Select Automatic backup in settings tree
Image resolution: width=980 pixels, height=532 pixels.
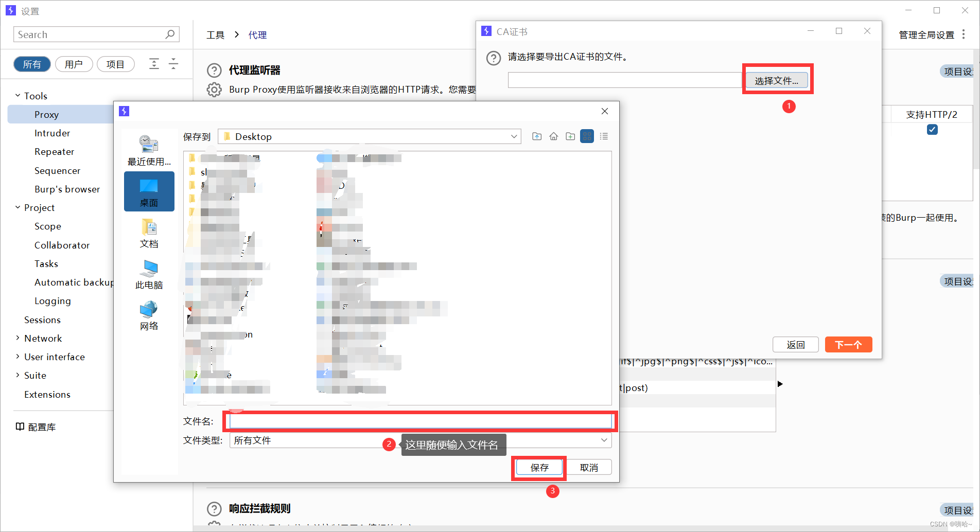[x=74, y=282]
